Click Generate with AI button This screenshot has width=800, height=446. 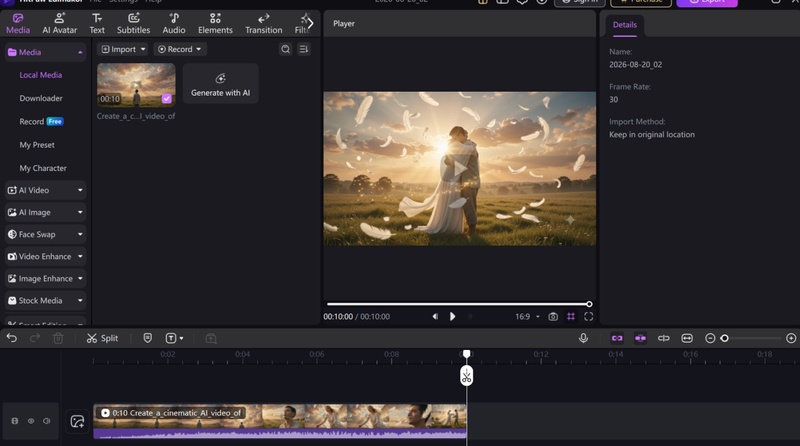pos(220,84)
